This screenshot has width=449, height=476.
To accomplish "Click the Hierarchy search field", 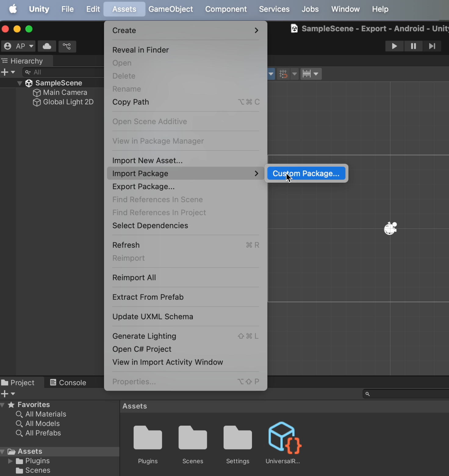I will pyautogui.click(x=63, y=72).
